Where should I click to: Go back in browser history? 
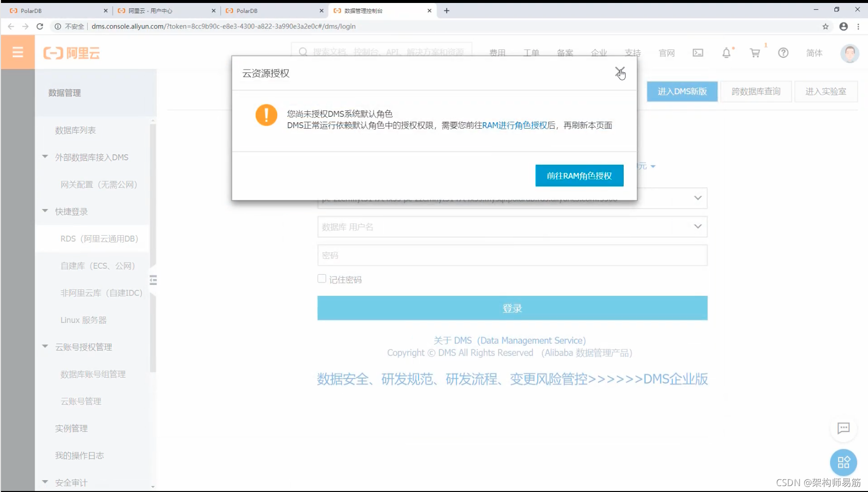click(x=11, y=27)
